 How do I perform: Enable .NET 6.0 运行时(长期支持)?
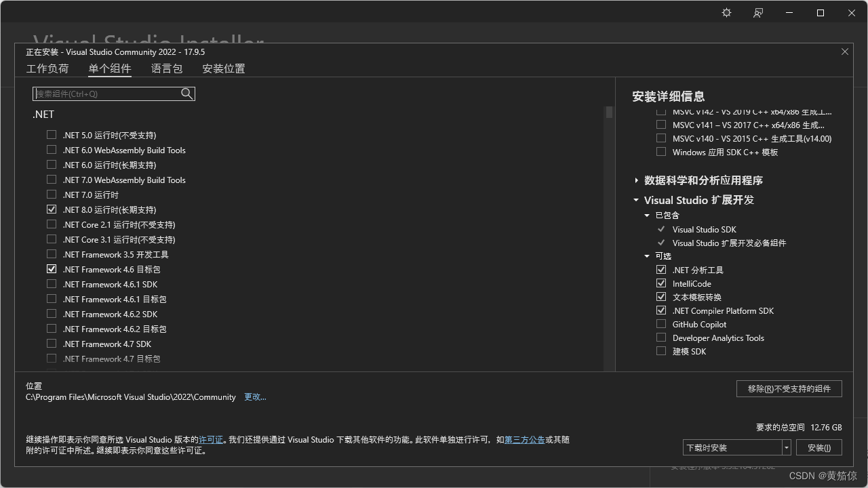coord(52,165)
